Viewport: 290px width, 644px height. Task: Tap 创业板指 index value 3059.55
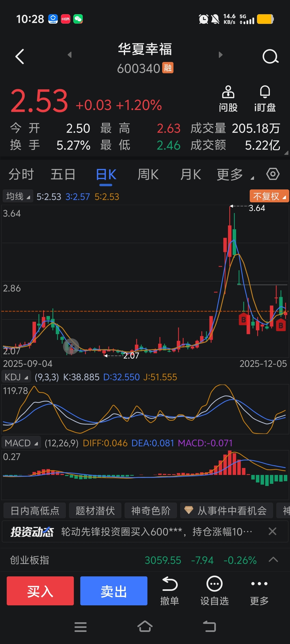163,560
